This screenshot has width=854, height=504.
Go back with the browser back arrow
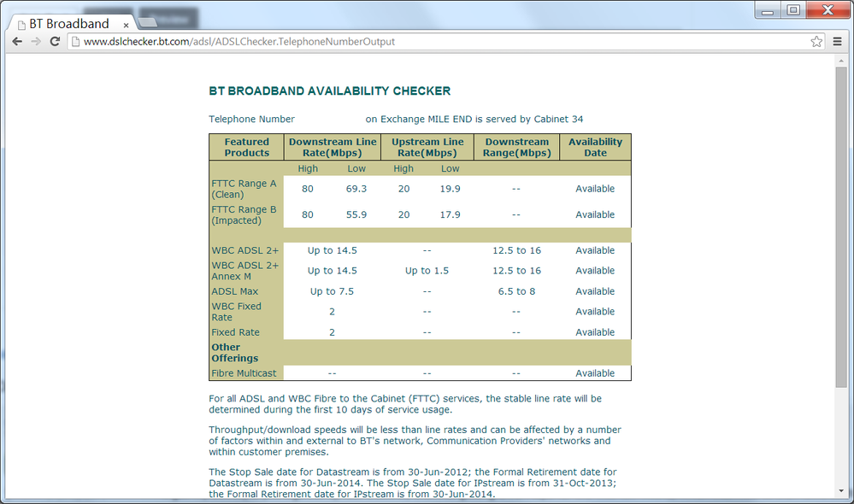coord(17,41)
